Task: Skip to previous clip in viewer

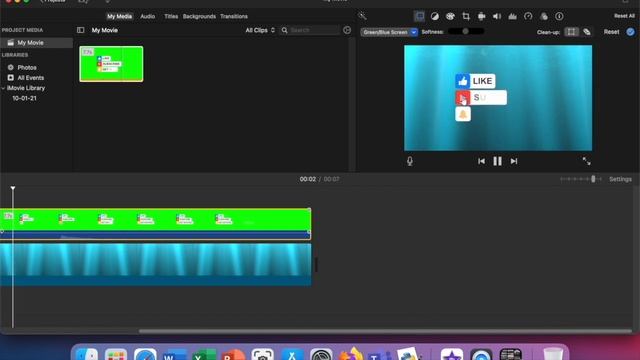Action: coord(481,161)
